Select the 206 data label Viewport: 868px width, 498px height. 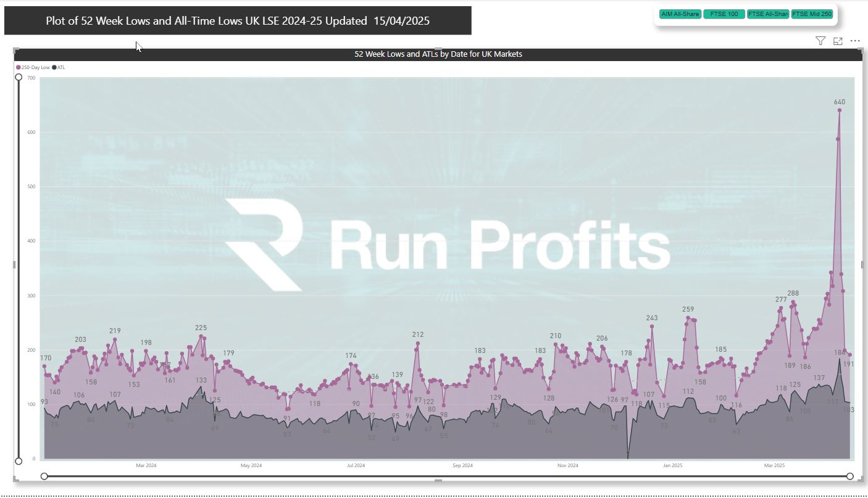(x=602, y=339)
